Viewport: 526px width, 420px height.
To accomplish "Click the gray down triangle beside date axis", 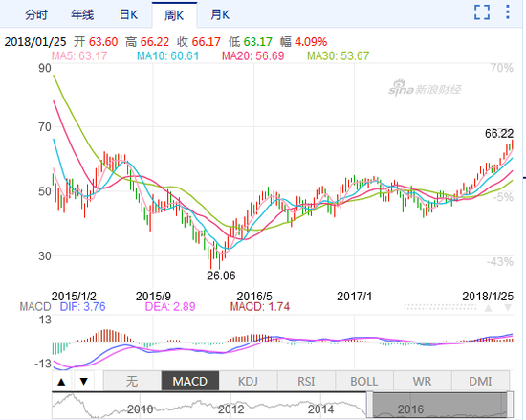I will pyautogui.click(x=508, y=307).
